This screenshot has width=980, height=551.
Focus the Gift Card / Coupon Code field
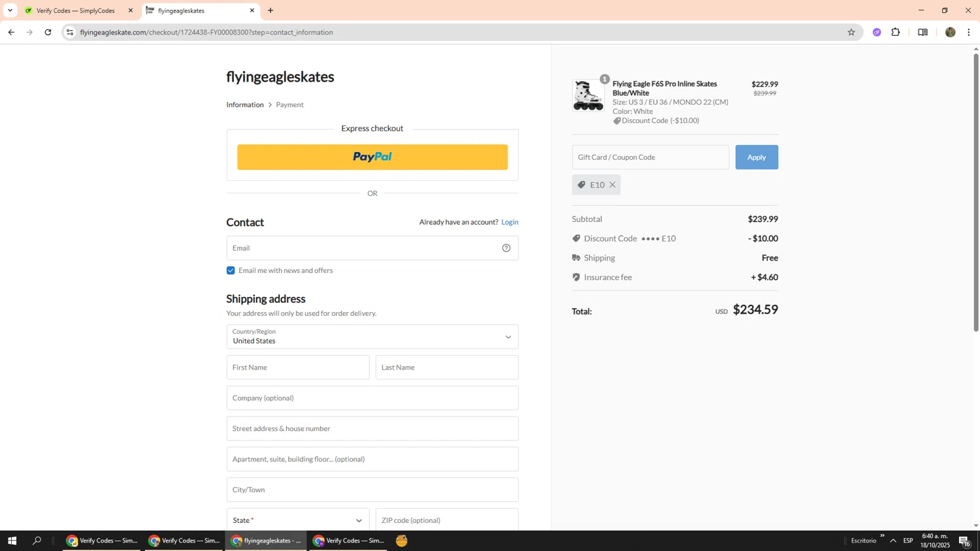(650, 157)
